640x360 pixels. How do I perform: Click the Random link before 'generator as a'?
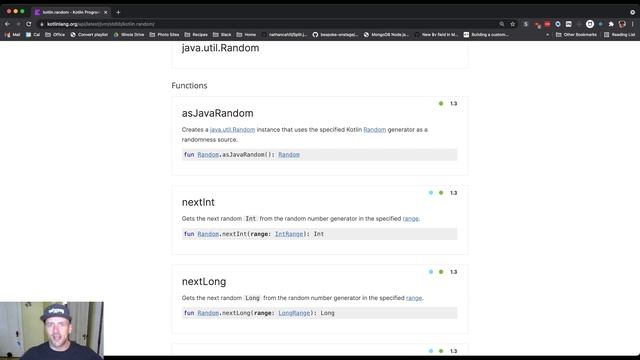[375, 130]
